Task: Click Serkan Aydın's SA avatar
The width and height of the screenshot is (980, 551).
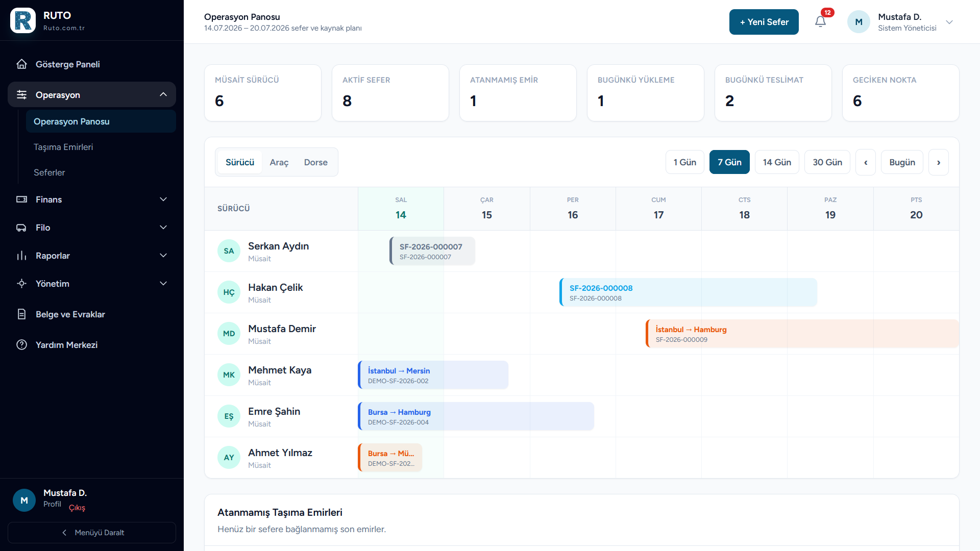Action: click(229, 251)
